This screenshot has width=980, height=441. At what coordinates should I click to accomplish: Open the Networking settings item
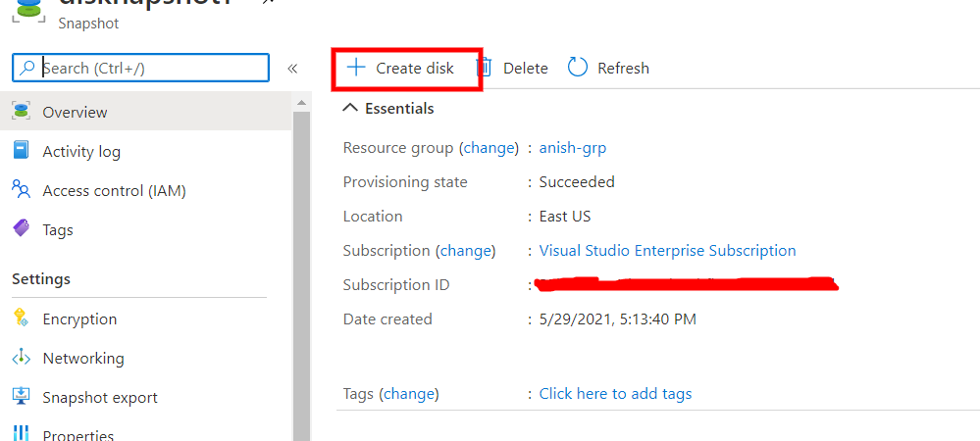(x=145, y=358)
